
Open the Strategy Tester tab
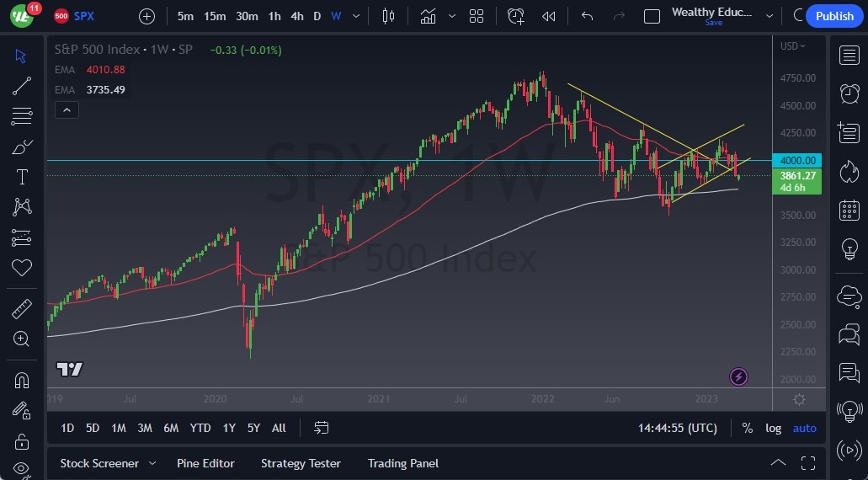pyautogui.click(x=301, y=463)
